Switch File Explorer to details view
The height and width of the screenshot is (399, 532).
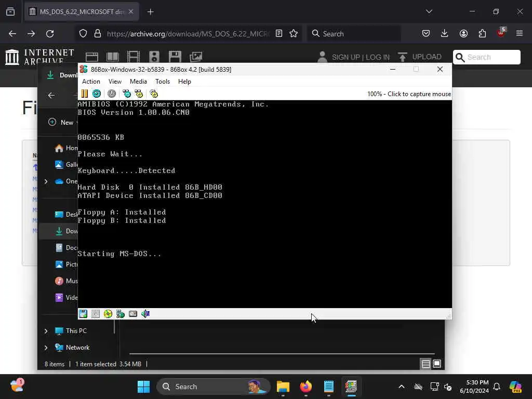click(425, 364)
